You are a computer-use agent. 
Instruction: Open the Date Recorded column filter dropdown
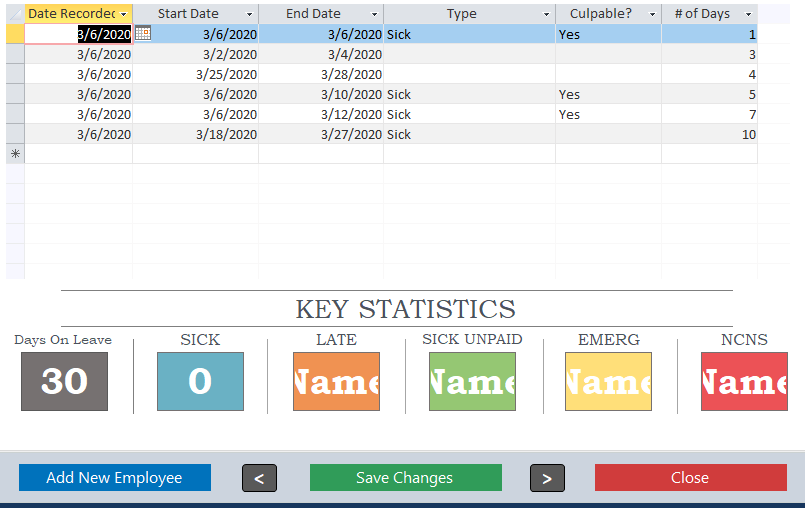click(124, 15)
